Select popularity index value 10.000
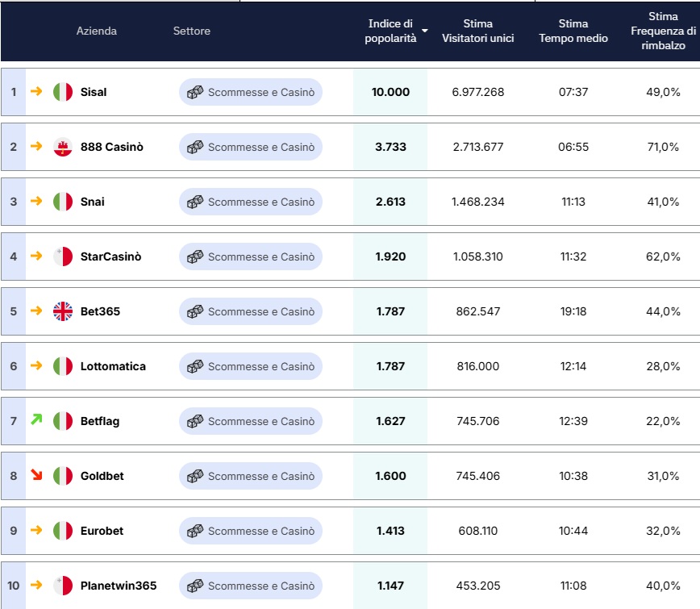 390,92
